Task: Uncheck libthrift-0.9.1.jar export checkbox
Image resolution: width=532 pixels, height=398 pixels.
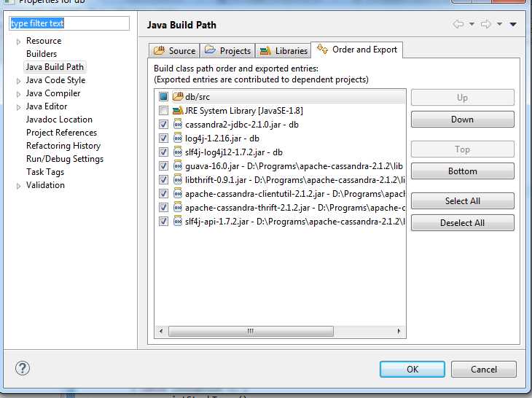Action: (x=163, y=180)
